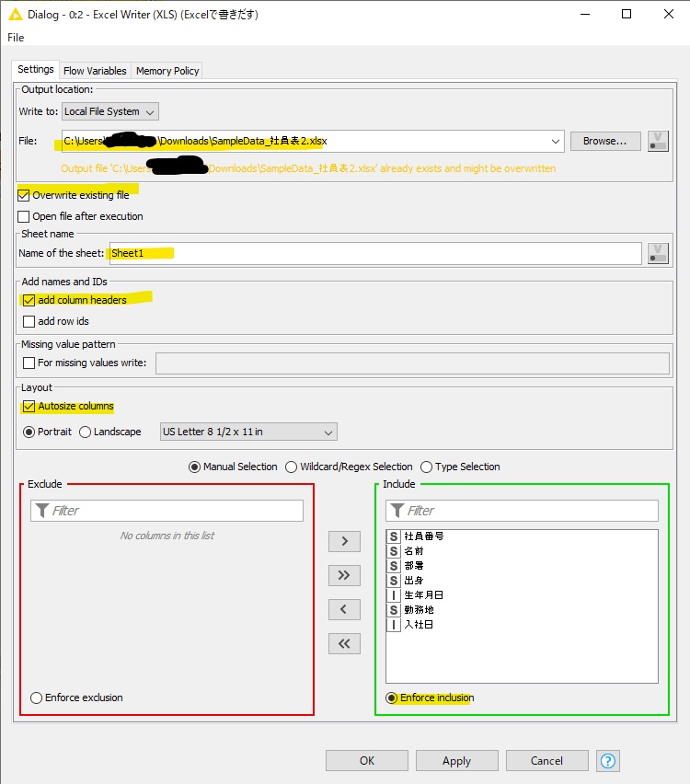Enable For missing values write checkbox
Image resolution: width=690 pixels, height=784 pixels.
pyautogui.click(x=29, y=363)
